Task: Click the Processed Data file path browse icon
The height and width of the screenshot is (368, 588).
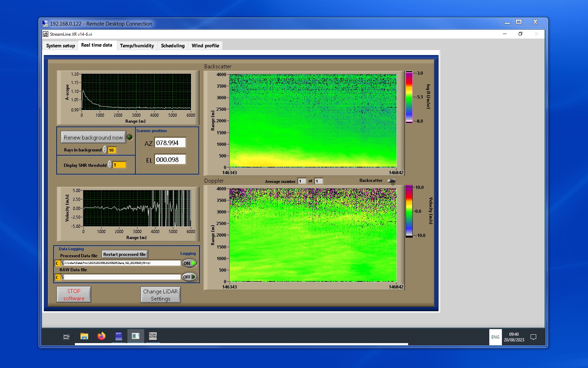Action: pos(62,263)
